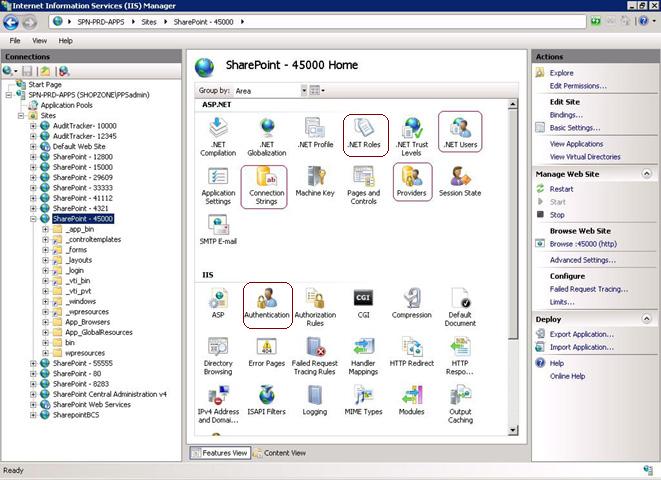
Task: Click the feature pane scroll up arrow
Action: click(x=513, y=104)
